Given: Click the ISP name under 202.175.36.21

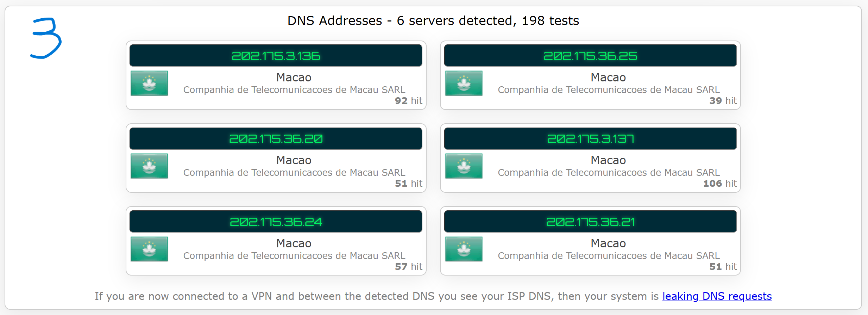Looking at the screenshot, I should pos(609,256).
